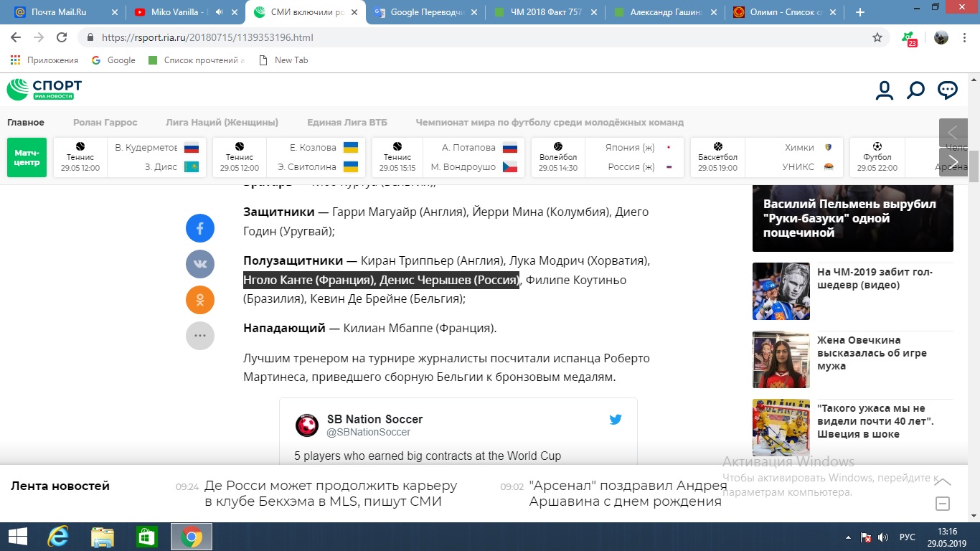Viewport: 980px width, 551px height.
Task: Click Chrome icon in taskbar
Action: pyautogui.click(x=191, y=537)
